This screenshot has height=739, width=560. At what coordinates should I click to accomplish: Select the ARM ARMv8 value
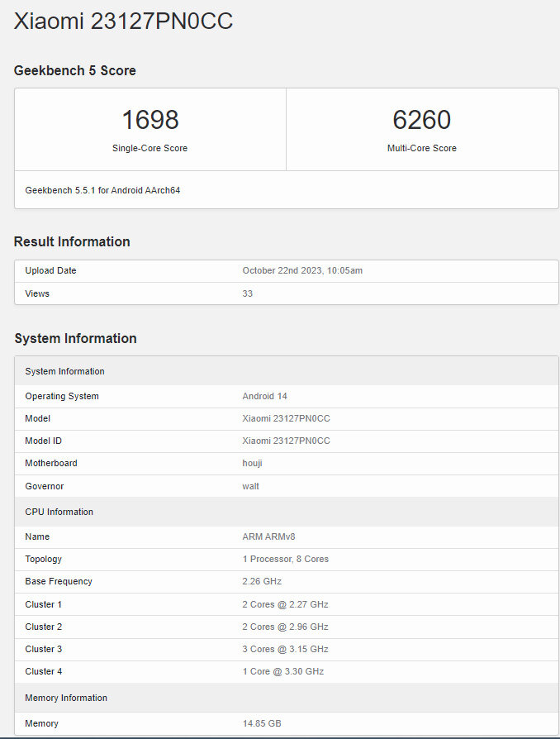269,536
